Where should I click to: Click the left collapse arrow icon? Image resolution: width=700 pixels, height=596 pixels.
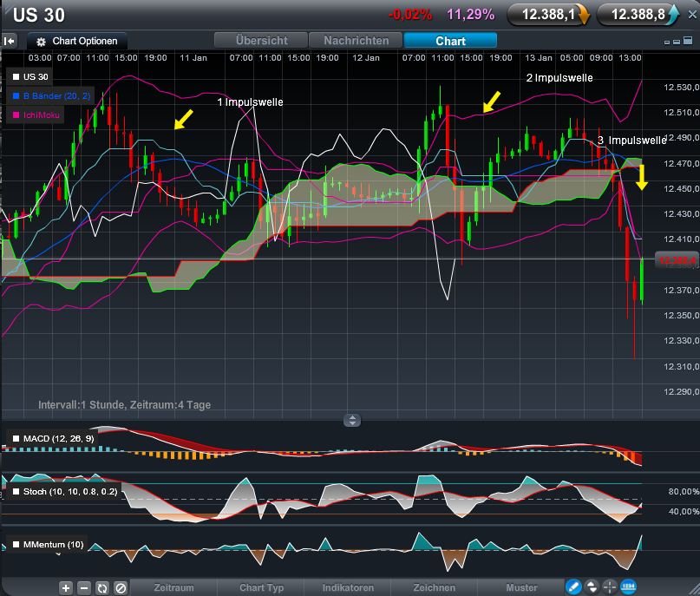(x=10, y=40)
